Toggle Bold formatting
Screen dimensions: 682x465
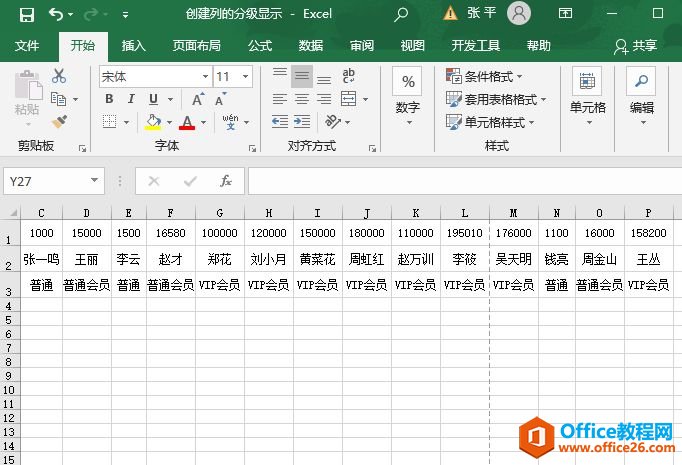109,99
